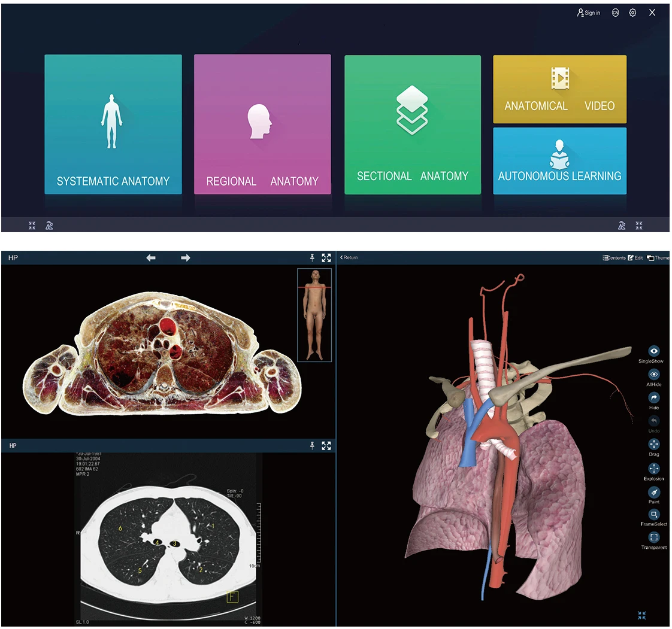
Task: Switch language with the CN icon
Action: [615, 13]
